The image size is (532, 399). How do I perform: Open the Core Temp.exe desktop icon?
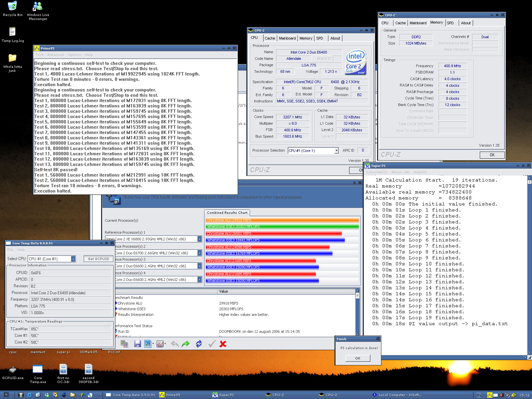(x=38, y=374)
